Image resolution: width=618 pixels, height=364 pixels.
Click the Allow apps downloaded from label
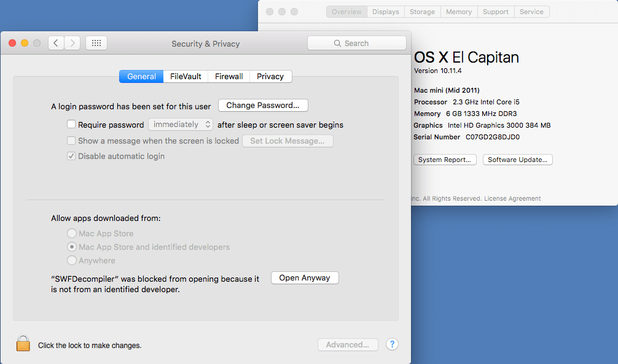pyautogui.click(x=106, y=219)
